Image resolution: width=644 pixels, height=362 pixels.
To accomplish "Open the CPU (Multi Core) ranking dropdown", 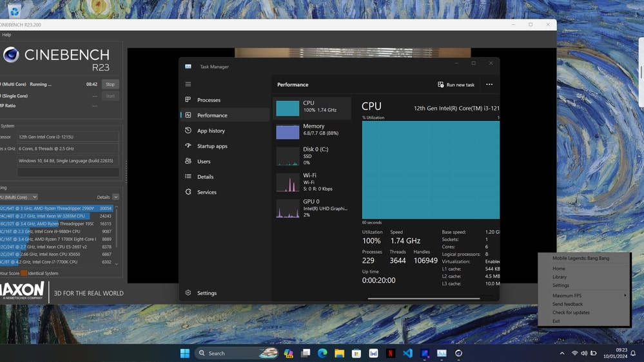I will pos(19,197).
